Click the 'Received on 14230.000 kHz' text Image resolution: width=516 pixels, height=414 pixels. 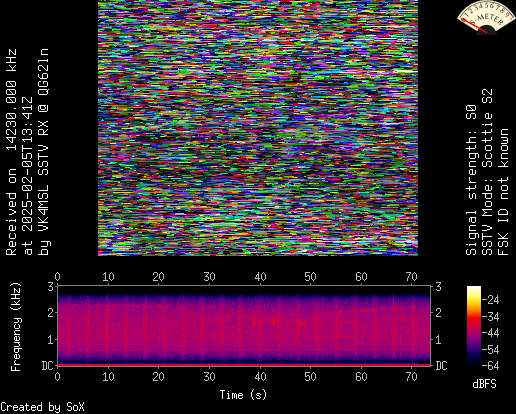12,152
